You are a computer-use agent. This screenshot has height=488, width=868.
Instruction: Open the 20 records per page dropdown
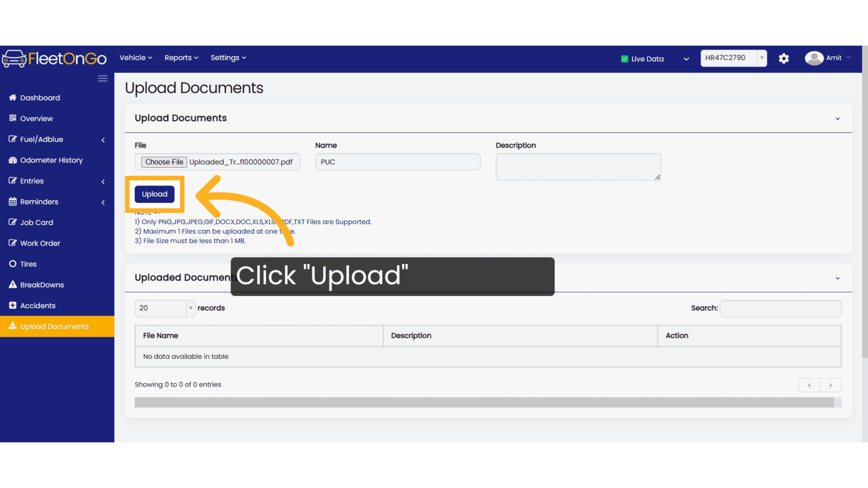pos(165,308)
